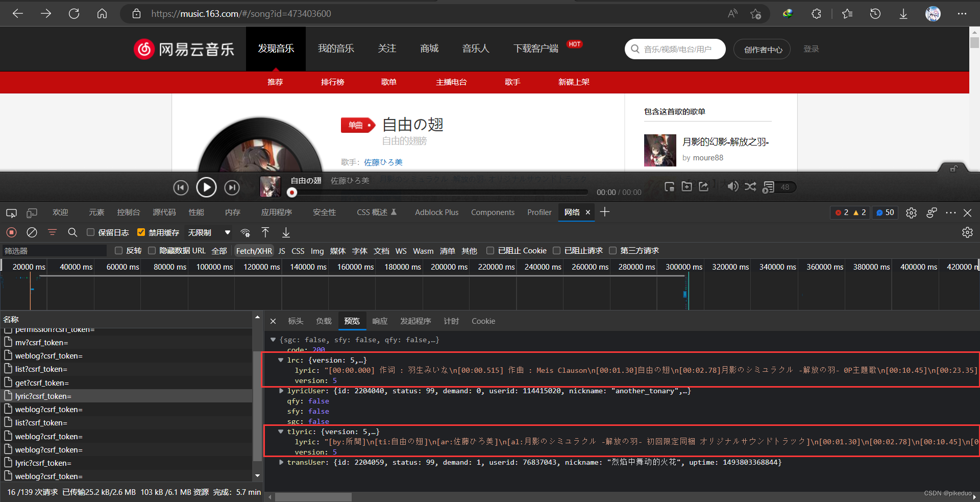Check 已阻止 Cookie checkbox
The width and height of the screenshot is (980, 502).
coord(490,250)
